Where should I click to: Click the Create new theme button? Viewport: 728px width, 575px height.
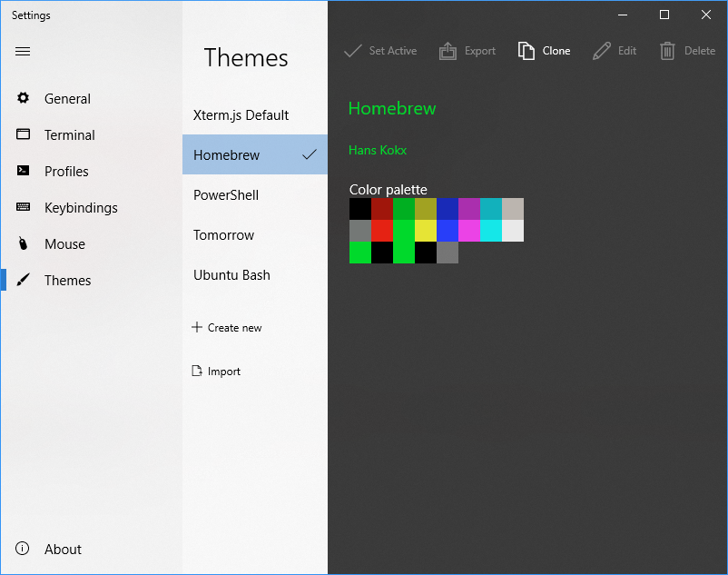(x=227, y=327)
